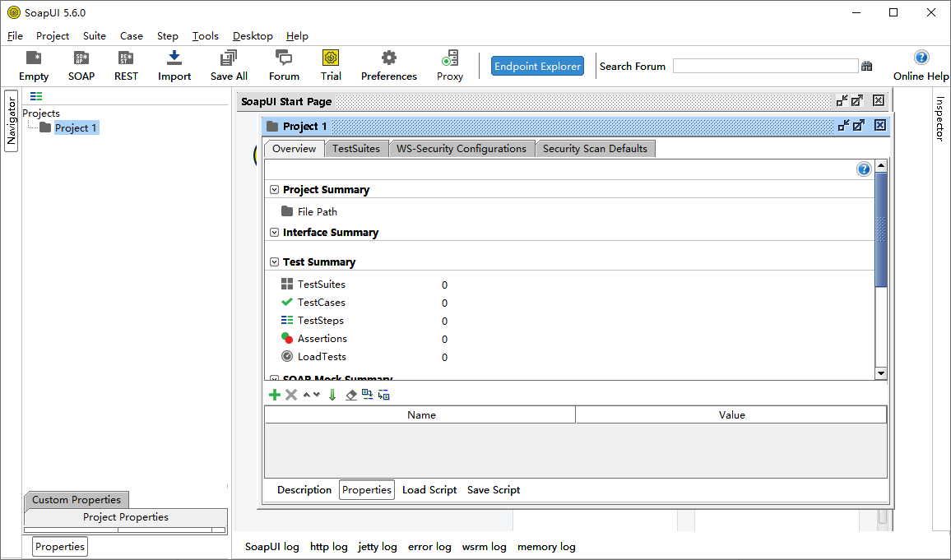Collapse Project Summary section

coord(274,190)
